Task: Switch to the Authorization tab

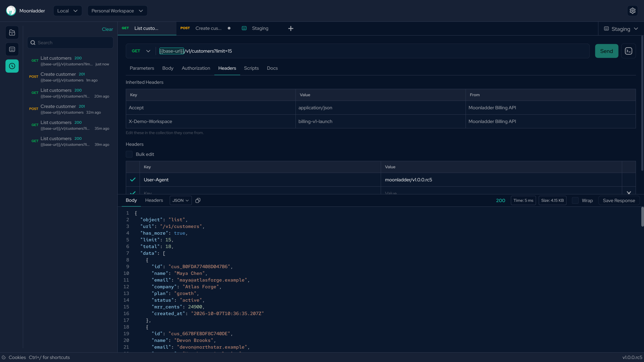Action: [196, 68]
